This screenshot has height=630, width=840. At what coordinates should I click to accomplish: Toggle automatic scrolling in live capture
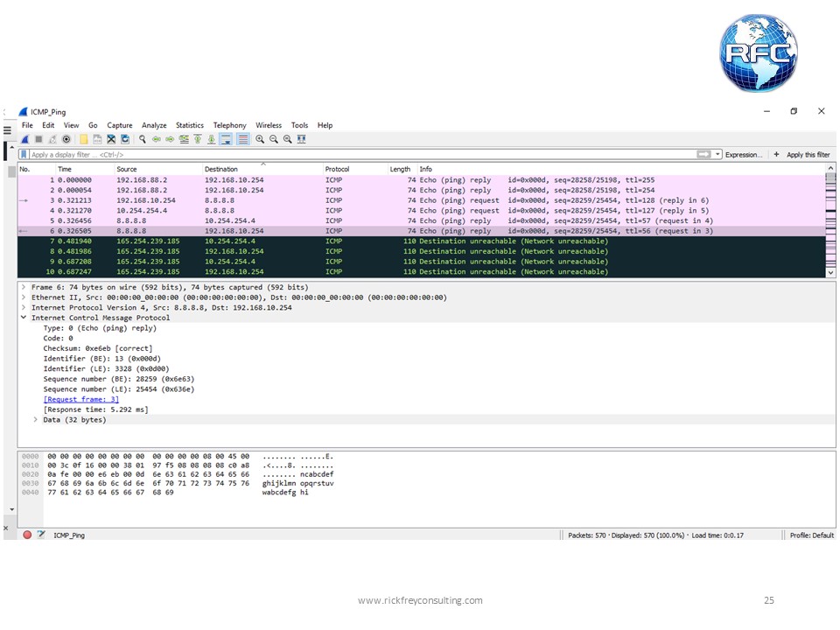tap(226, 137)
